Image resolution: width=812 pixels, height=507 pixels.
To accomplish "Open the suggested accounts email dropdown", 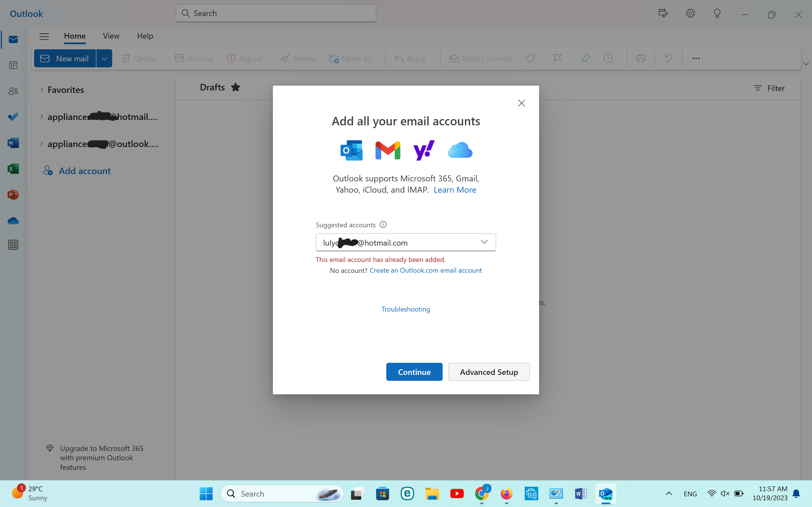I will (x=484, y=242).
